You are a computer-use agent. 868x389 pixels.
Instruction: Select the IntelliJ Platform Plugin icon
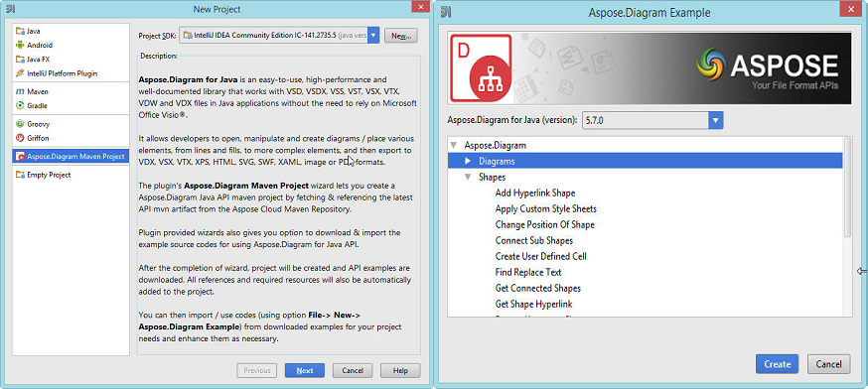[20, 73]
